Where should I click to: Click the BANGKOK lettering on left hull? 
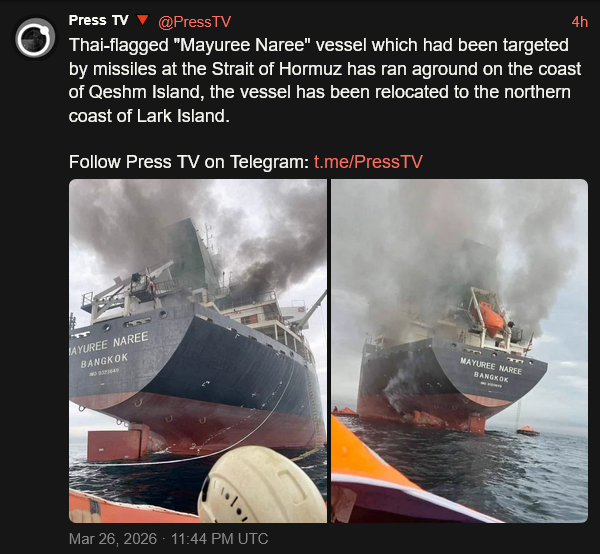click(x=104, y=361)
